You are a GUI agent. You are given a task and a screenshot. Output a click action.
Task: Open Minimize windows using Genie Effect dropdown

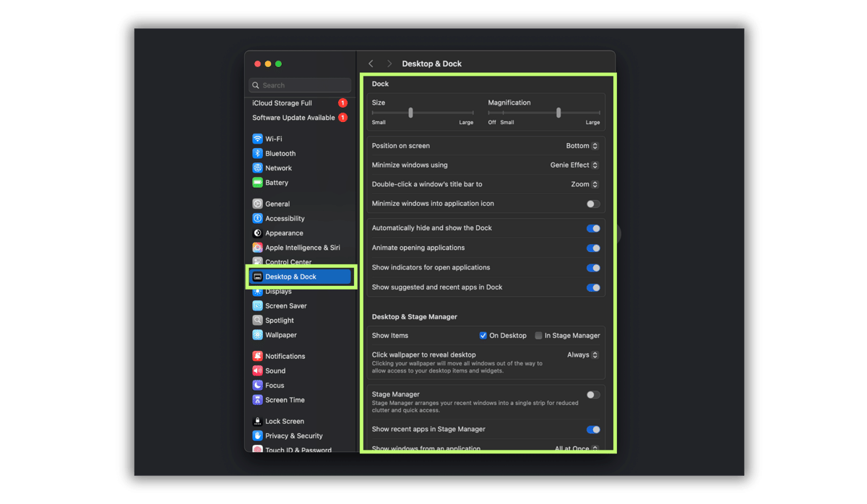pos(574,165)
